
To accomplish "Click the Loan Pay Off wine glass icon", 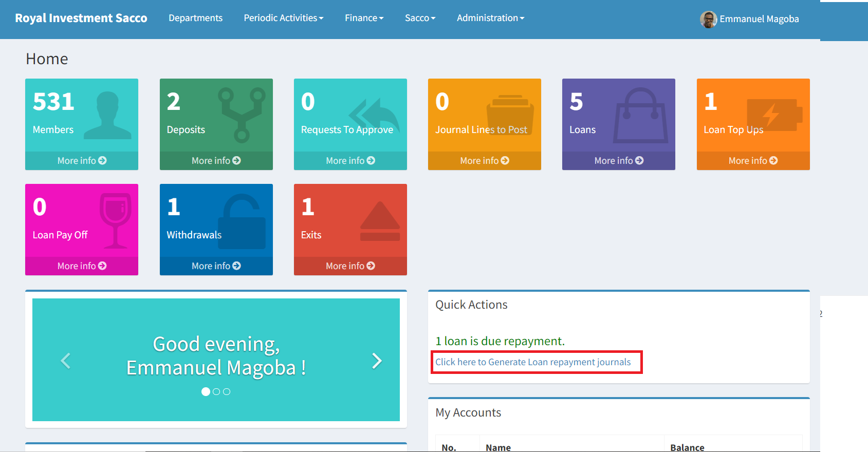I will coord(116,221).
